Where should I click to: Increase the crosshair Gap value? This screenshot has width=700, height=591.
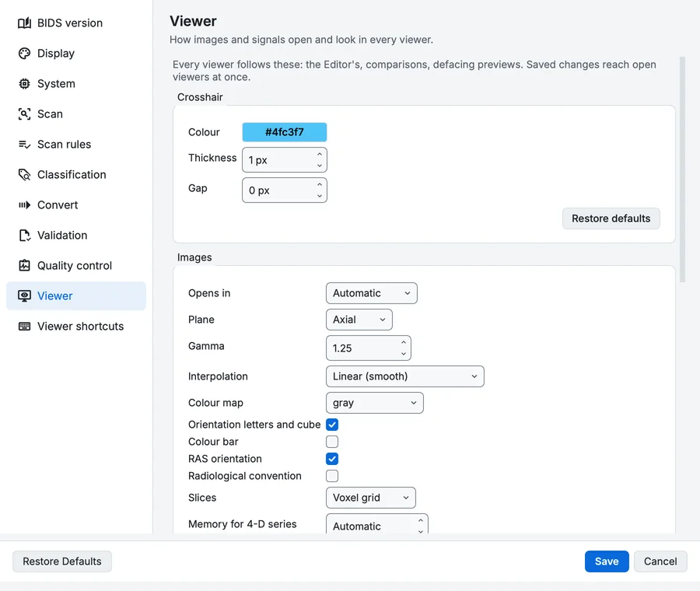pos(320,185)
